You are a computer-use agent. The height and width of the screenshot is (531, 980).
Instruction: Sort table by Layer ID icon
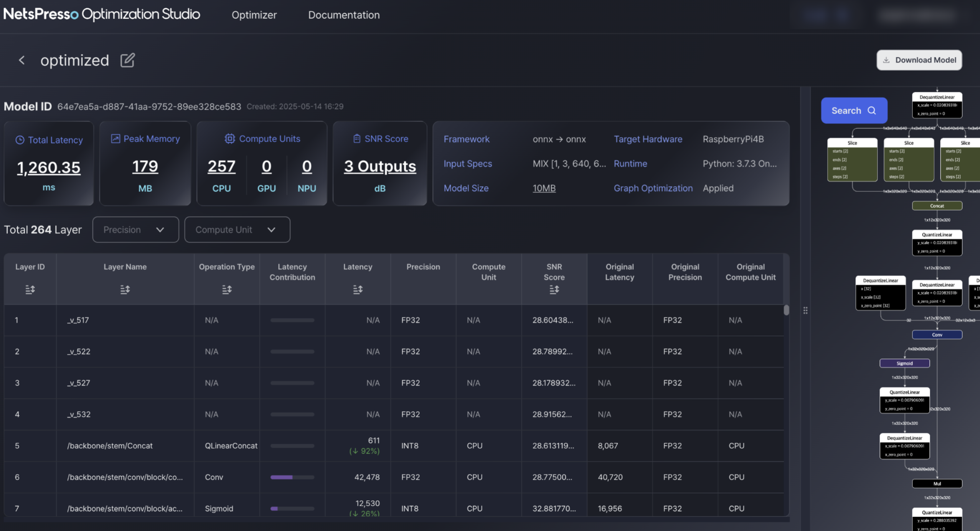tap(30, 289)
